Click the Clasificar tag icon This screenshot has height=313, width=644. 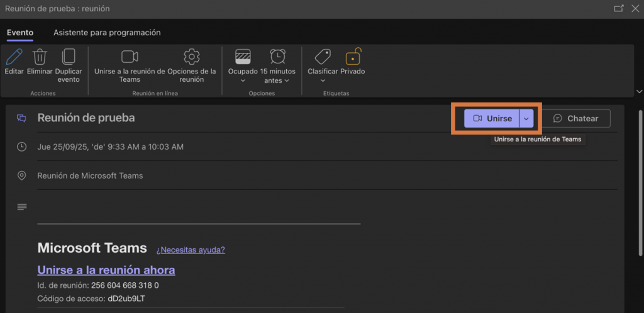coord(323,57)
